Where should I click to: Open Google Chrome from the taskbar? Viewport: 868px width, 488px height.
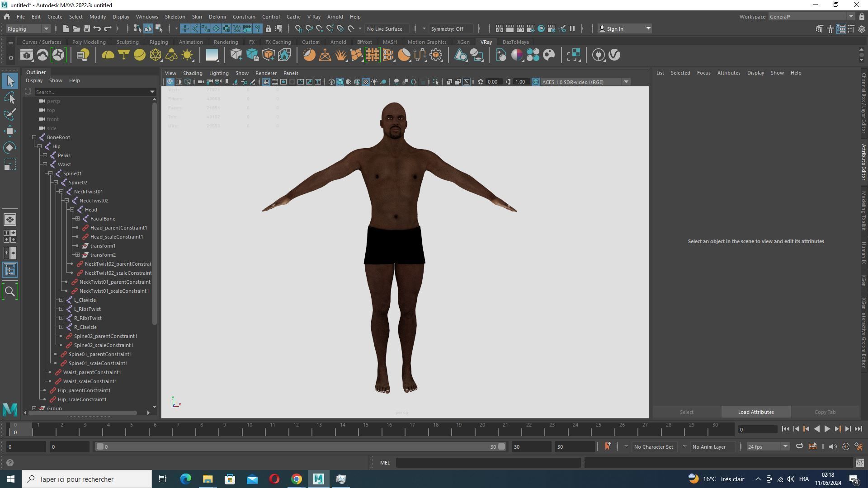297,479
